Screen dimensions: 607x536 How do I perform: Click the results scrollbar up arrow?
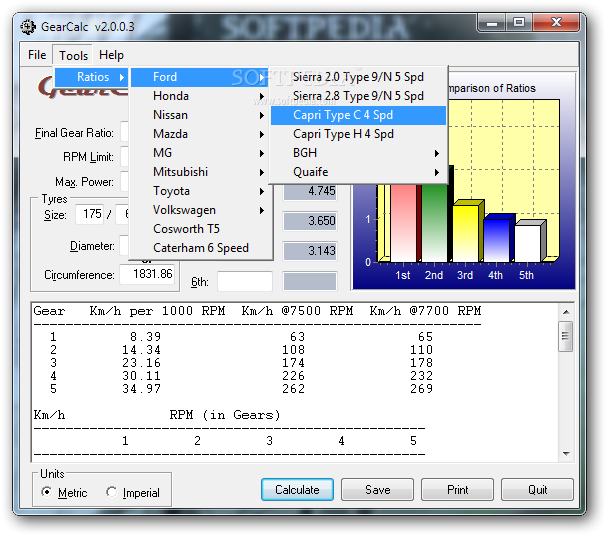pyautogui.click(x=566, y=312)
